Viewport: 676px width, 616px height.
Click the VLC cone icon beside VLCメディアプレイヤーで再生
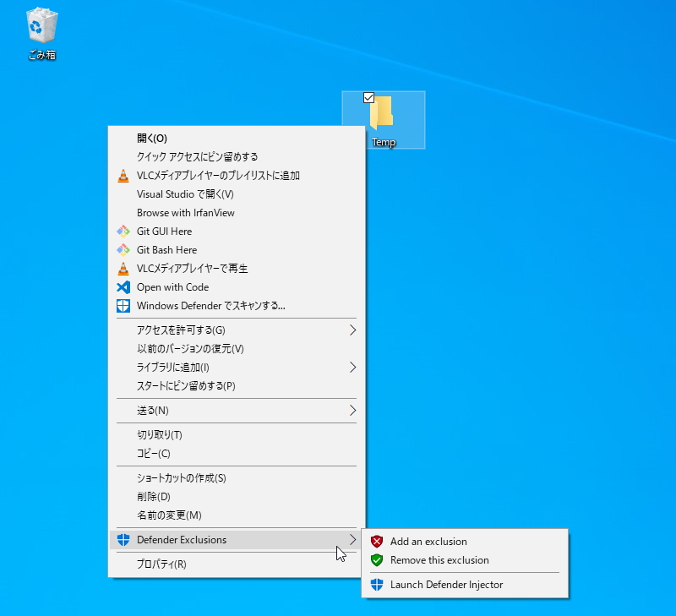click(x=123, y=269)
